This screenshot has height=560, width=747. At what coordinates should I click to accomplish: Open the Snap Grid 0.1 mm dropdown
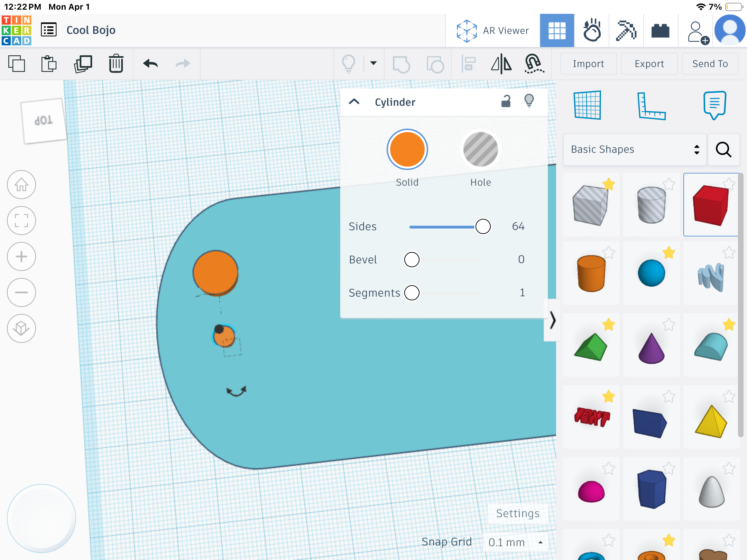coord(515,542)
